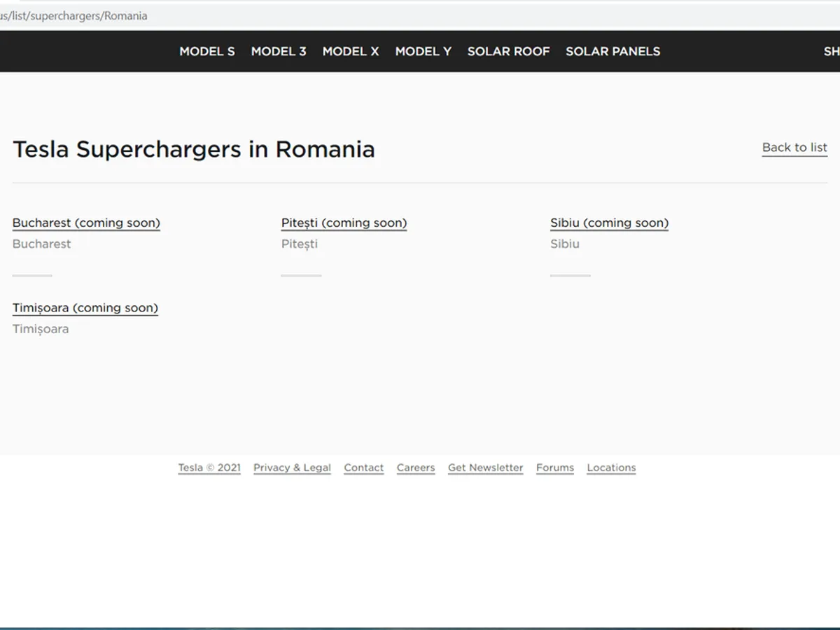Screen dimensions: 840x630
Task: Open the Bucharest (coming soon) supercharger link
Action: pos(86,223)
